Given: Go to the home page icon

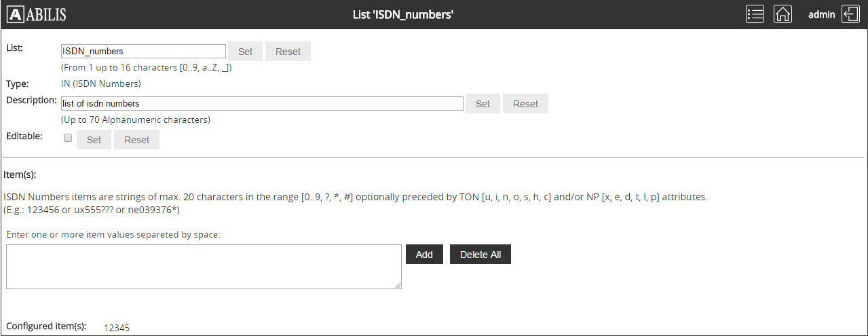Looking at the screenshot, I should (782, 14).
